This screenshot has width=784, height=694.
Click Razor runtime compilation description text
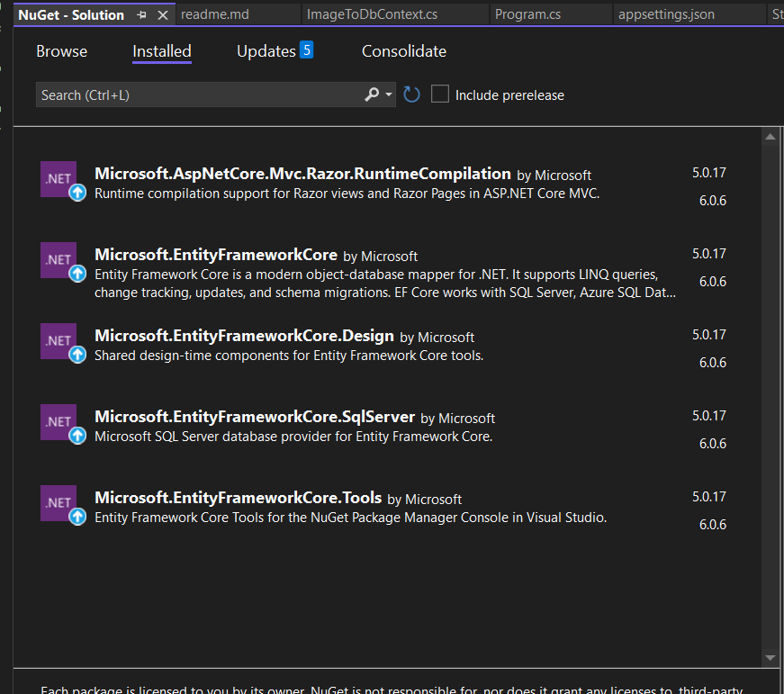tap(347, 194)
